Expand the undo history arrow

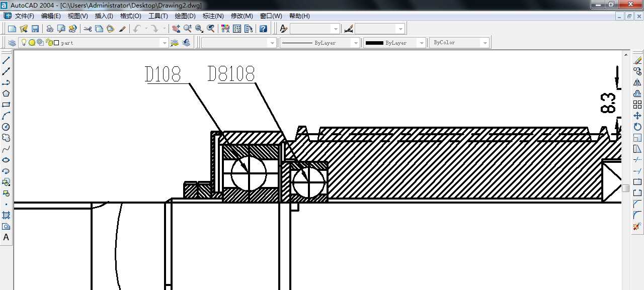(146, 29)
